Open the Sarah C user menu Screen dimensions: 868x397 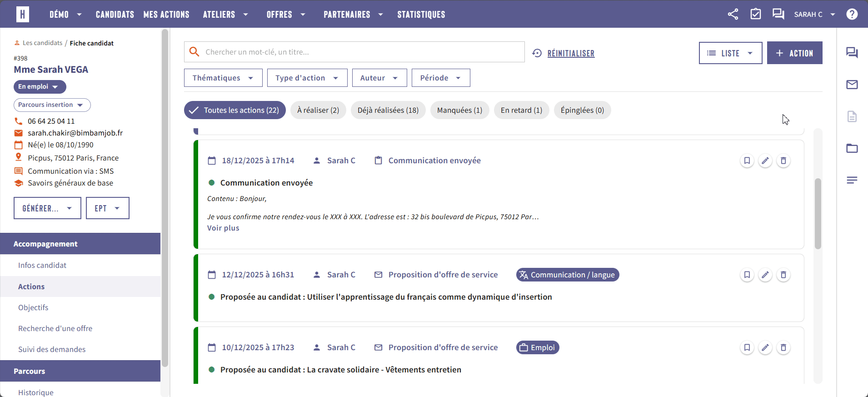pyautogui.click(x=814, y=15)
